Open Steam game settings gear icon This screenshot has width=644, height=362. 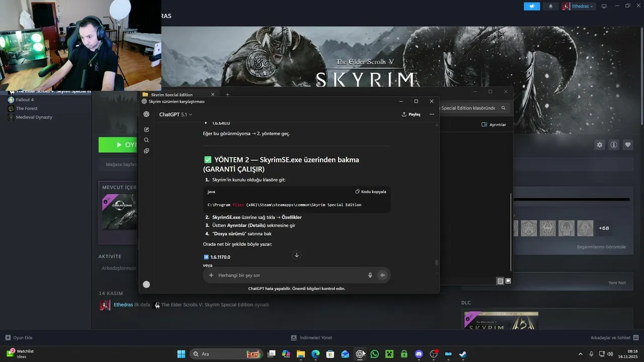(x=600, y=145)
